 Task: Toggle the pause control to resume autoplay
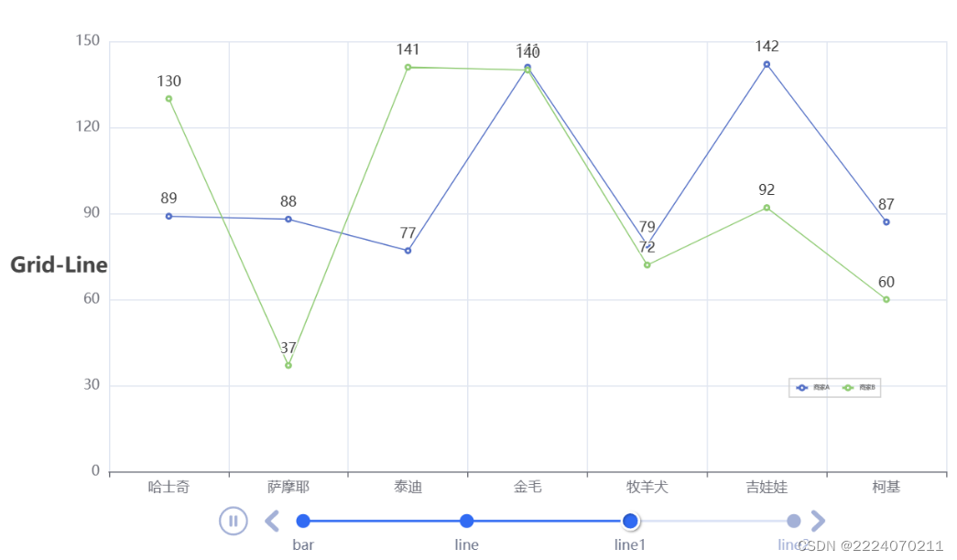[234, 521]
